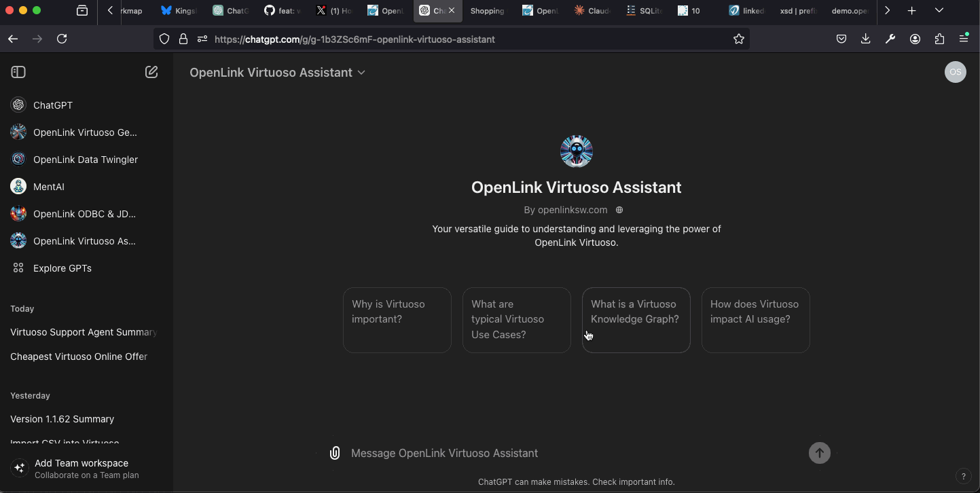Open a new tab with the plus button
Image resolution: width=980 pixels, height=493 pixels.
912,11
